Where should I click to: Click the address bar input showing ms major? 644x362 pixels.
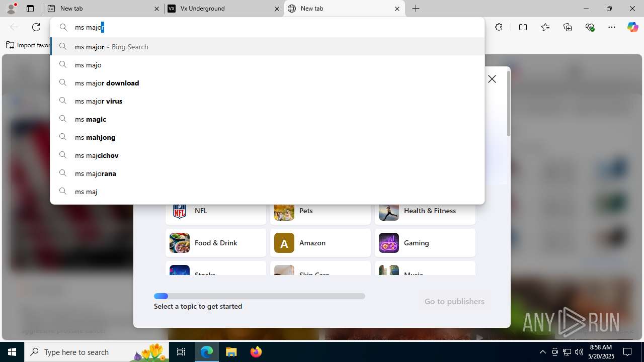(267, 27)
